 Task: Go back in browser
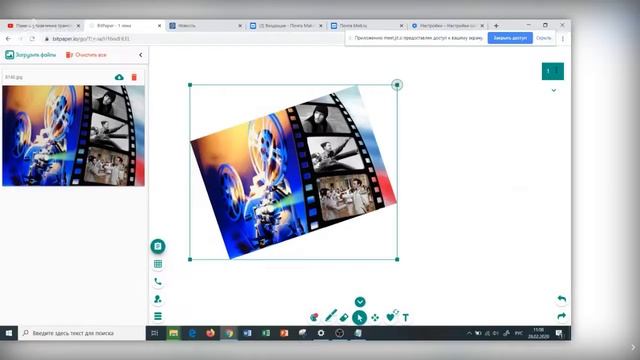(x=8, y=39)
